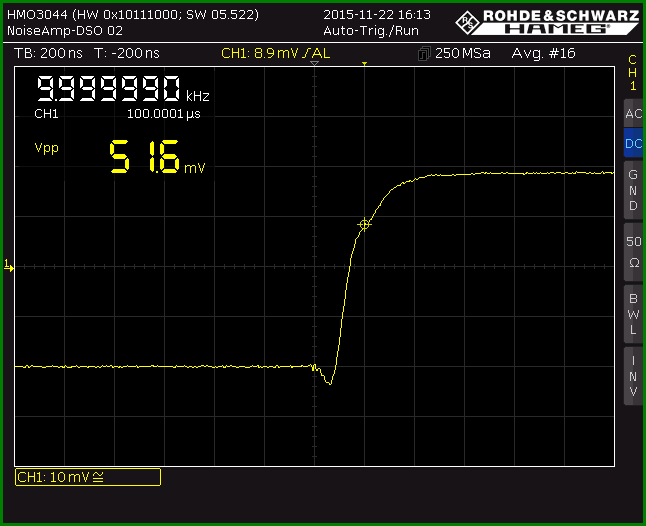
Task: Click the memory depth icon beside 250 MSa
Action: (424, 54)
